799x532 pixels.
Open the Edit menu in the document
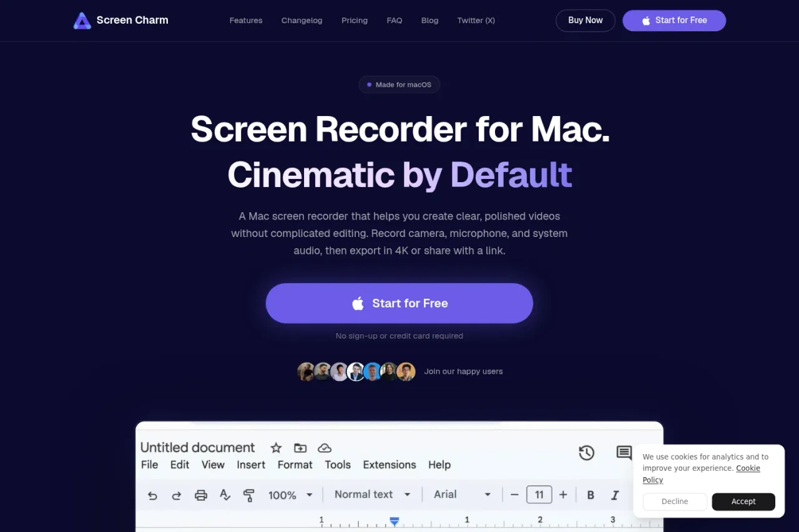(x=180, y=465)
